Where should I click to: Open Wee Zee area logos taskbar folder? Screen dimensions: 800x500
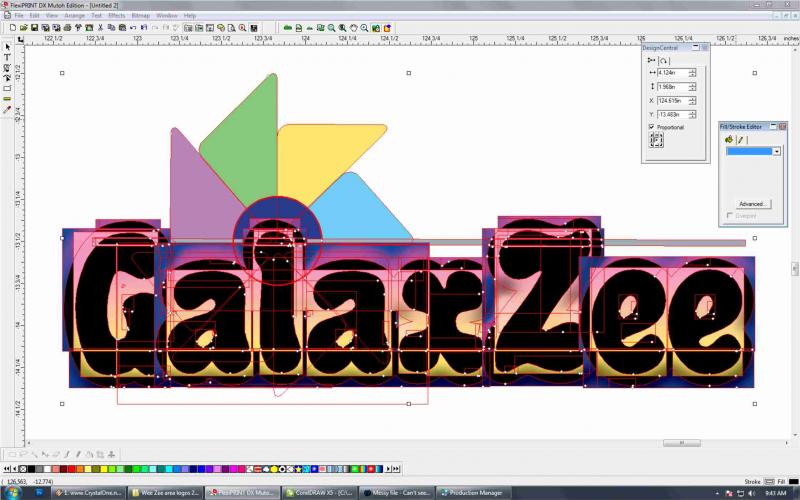[164, 493]
